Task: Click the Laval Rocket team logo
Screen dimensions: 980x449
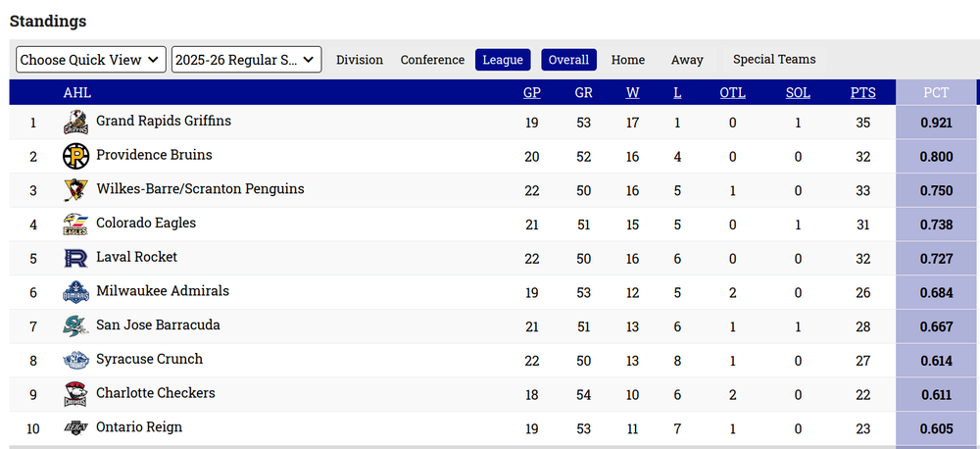Action: (x=75, y=258)
